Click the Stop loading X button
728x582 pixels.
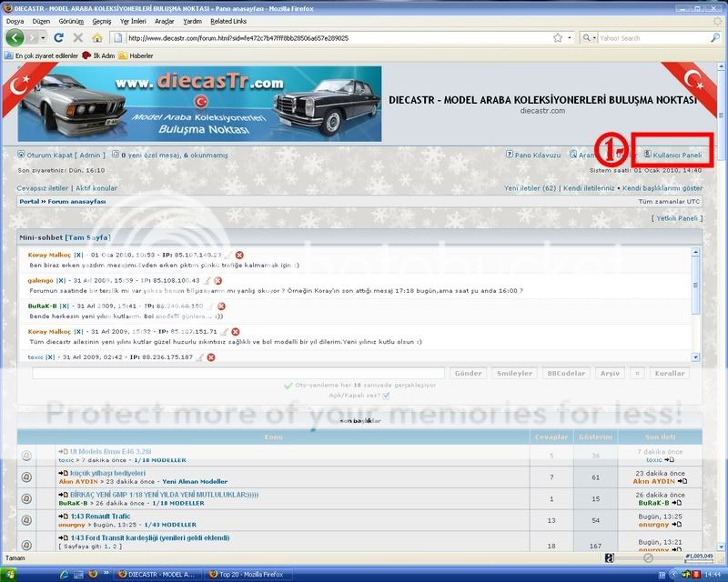point(78,37)
